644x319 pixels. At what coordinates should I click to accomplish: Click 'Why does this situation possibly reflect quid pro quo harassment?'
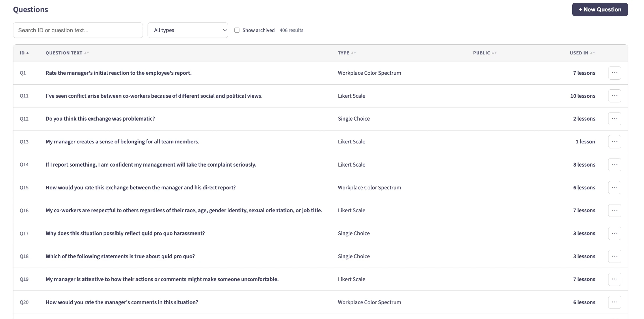click(125, 233)
